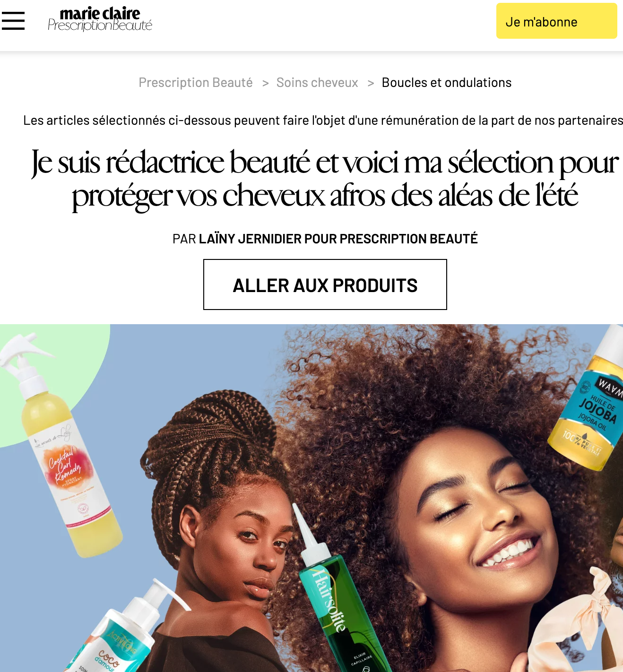Image resolution: width=623 pixels, height=672 pixels.
Task: Click first breadcrumb separator arrow
Action: coord(266,83)
